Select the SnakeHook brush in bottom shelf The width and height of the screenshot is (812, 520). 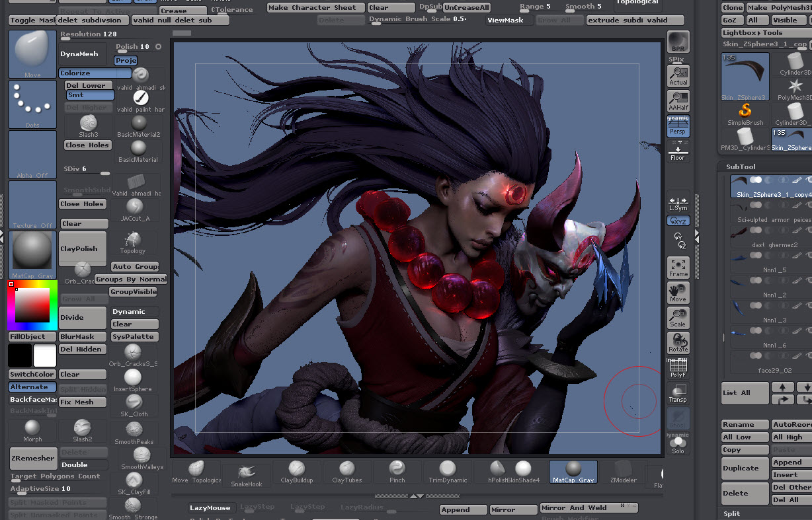(247, 474)
